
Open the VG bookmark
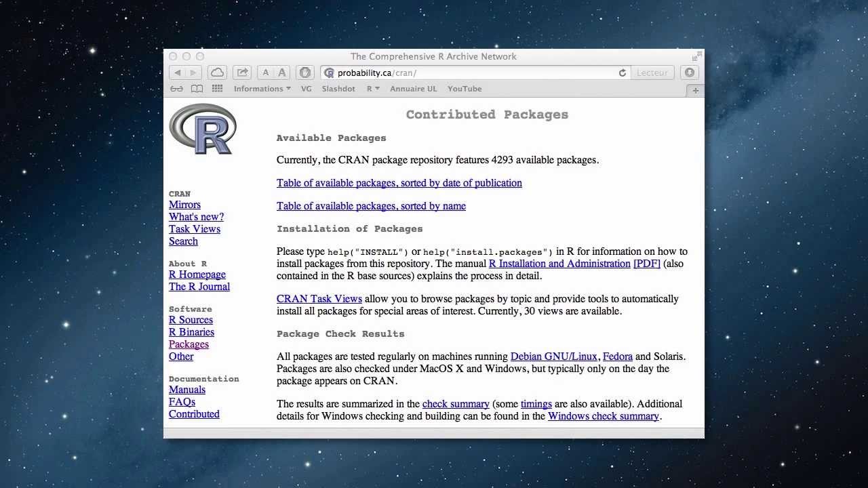tap(307, 89)
